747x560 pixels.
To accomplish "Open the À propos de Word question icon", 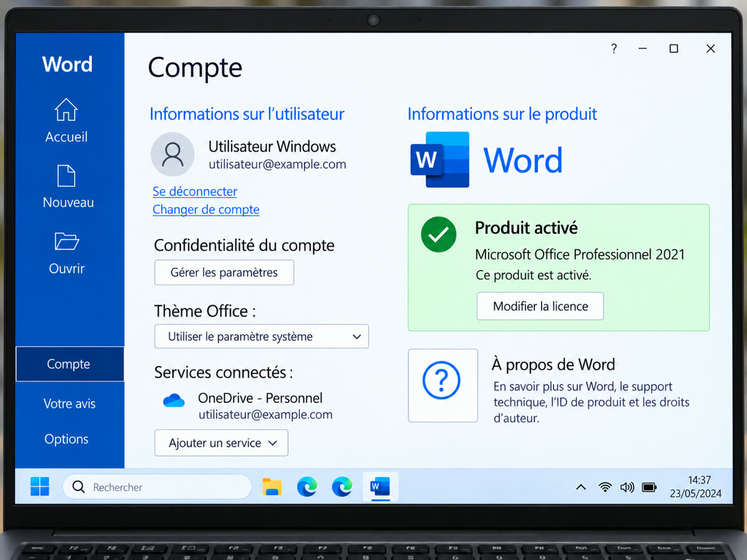I will click(443, 386).
